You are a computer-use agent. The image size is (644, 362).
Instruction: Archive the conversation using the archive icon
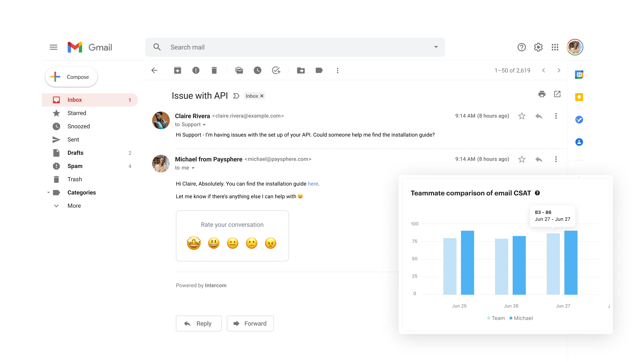pos(178,70)
